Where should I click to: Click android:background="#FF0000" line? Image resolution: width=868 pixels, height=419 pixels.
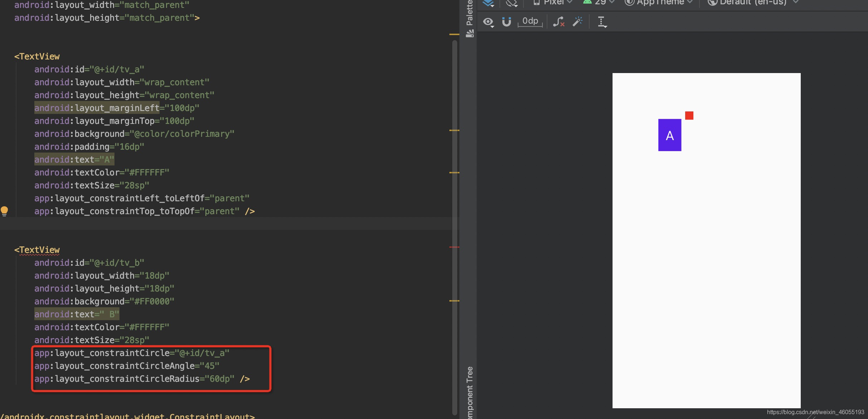click(x=104, y=301)
